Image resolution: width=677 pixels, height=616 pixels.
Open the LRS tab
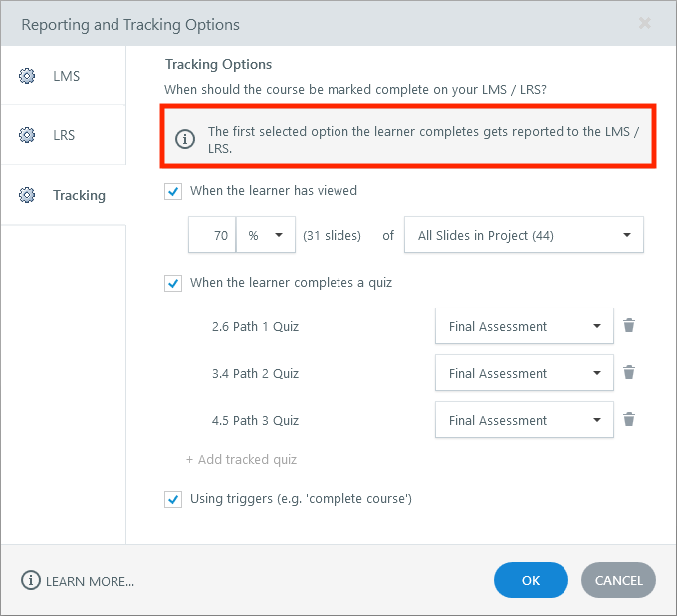tap(64, 135)
